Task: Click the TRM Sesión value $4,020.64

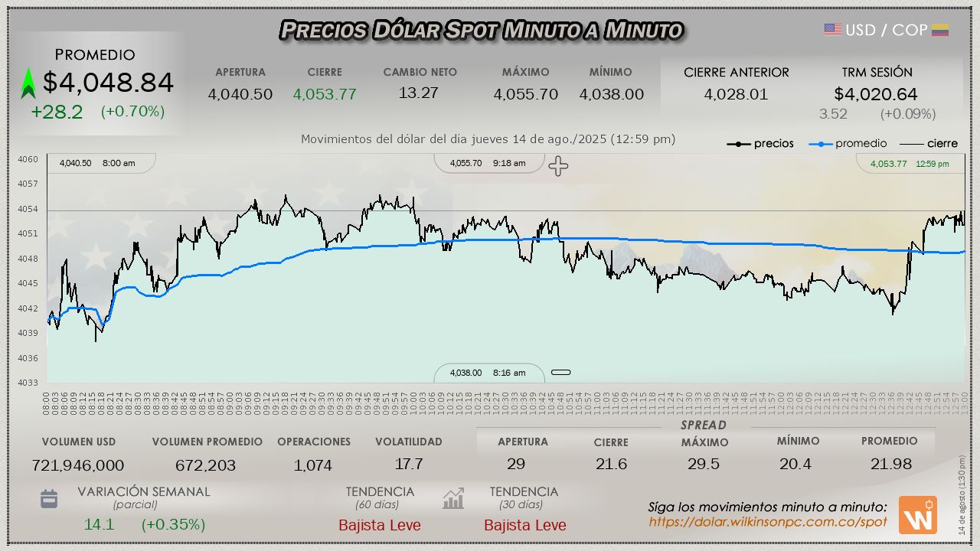Action: [x=876, y=94]
